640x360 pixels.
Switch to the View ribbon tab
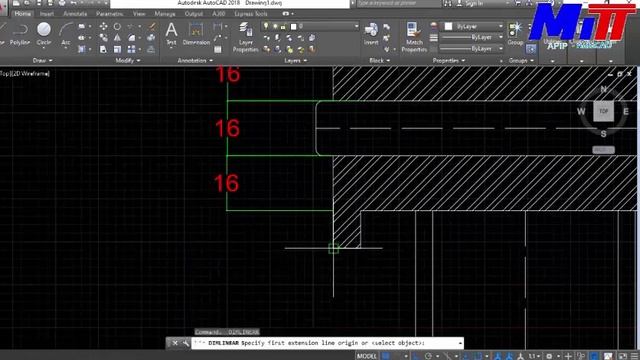click(x=139, y=14)
